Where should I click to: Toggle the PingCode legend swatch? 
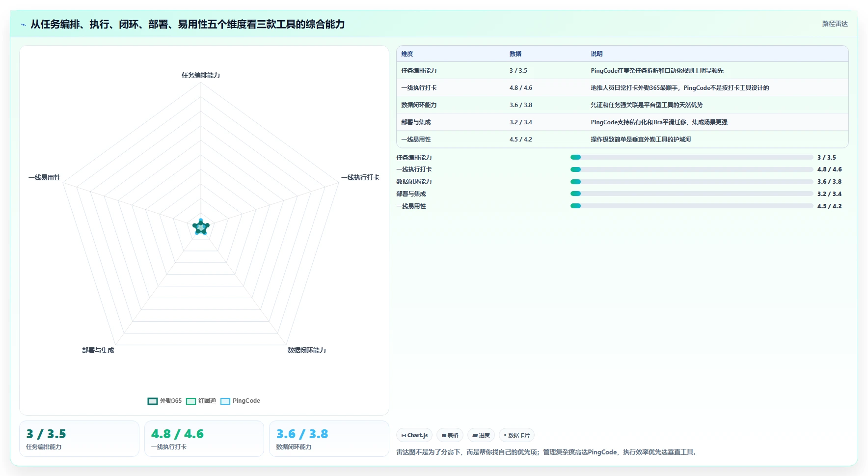click(x=225, y=401)
